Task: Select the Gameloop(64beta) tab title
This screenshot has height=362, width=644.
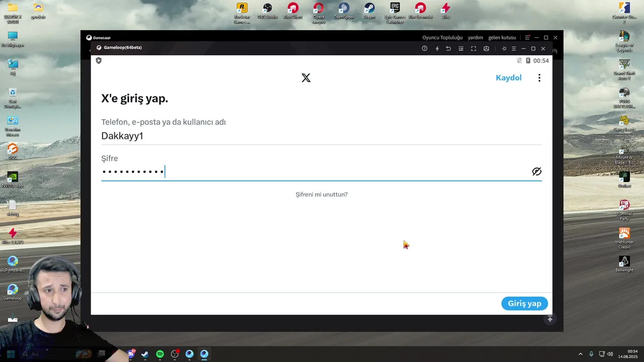Action: pyautogui.click(x=123, y=48)
